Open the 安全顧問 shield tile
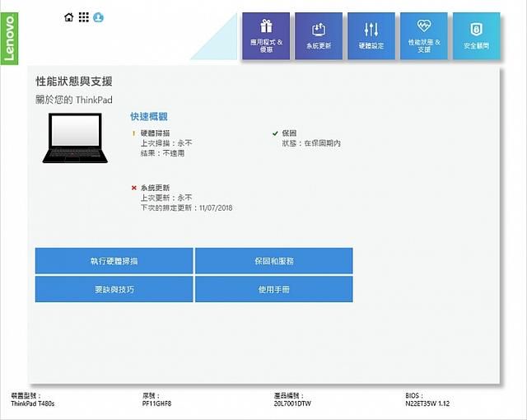 point(476,36)
